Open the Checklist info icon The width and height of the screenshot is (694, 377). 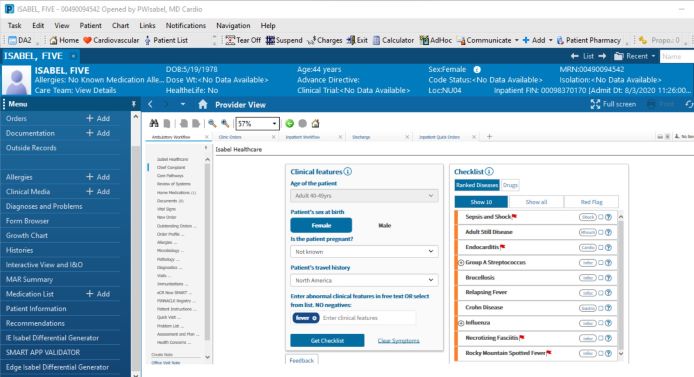489,171
